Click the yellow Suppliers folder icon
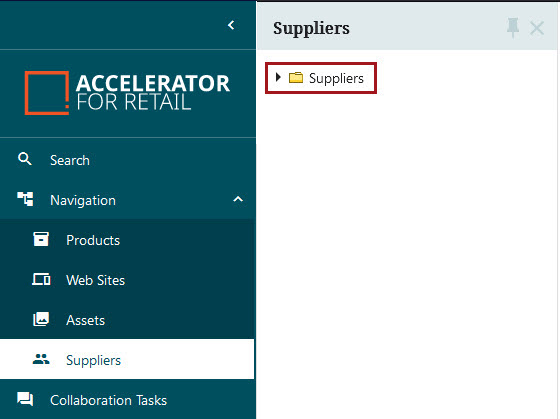 click(296, 78)
